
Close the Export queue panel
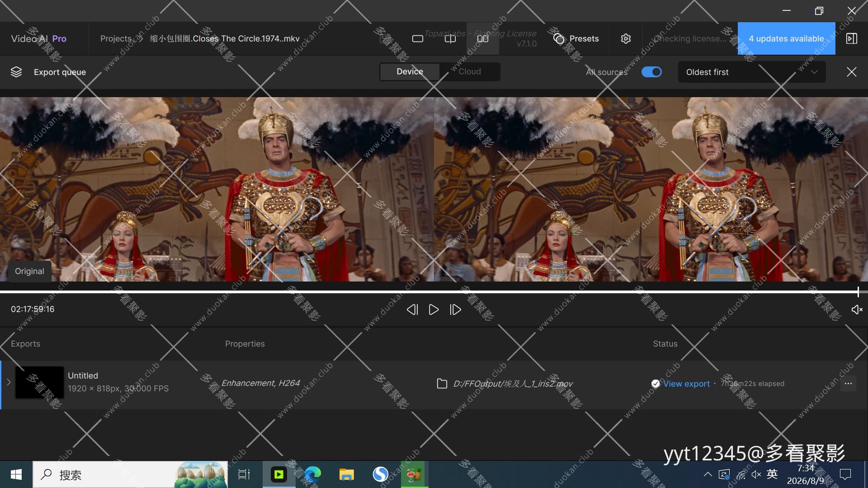point(852,72)
